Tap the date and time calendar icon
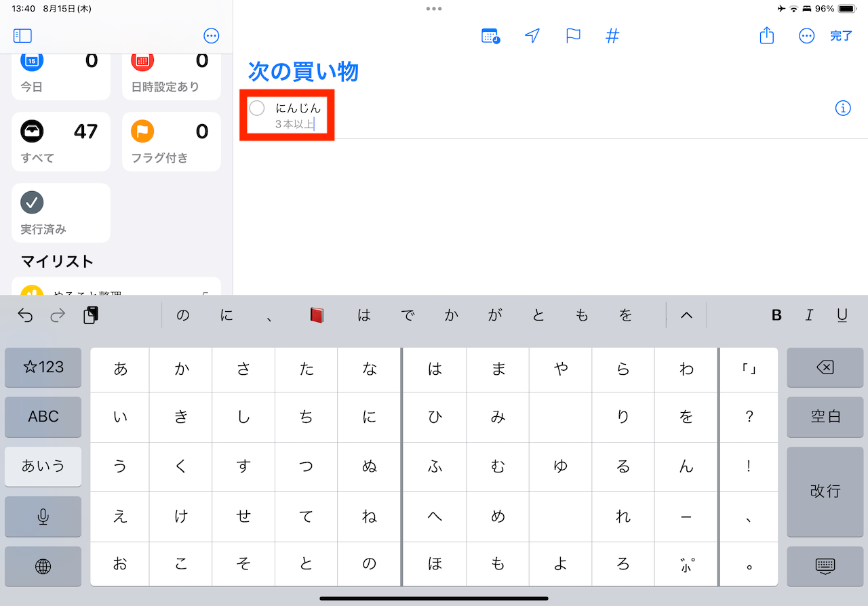This screenshot has height=606, width=868. coord(490,36)
